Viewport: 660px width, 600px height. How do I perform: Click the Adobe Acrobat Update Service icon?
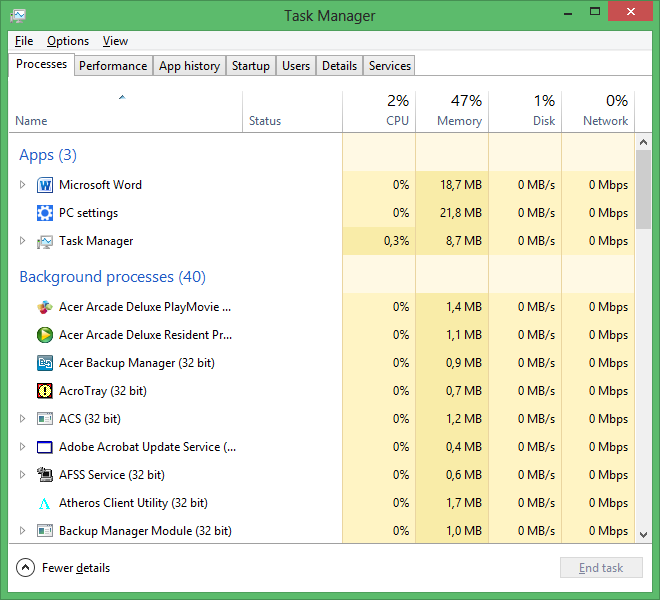click(45, 447)
